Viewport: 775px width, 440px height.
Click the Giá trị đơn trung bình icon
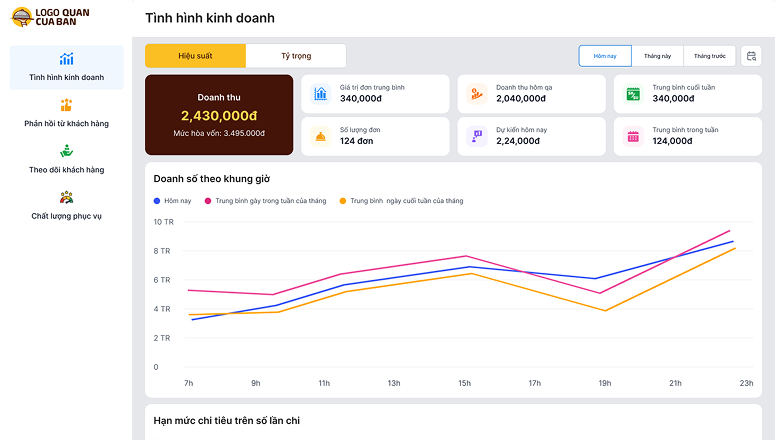click(321, 94)
